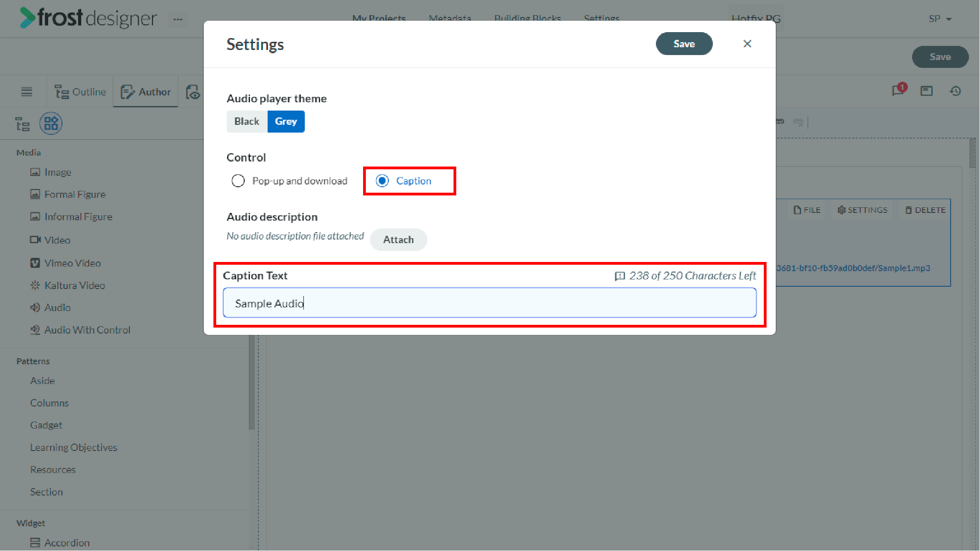Open the comments icon with notification badge
This screenshot has height=551, width=980.
tap(899, 90)
